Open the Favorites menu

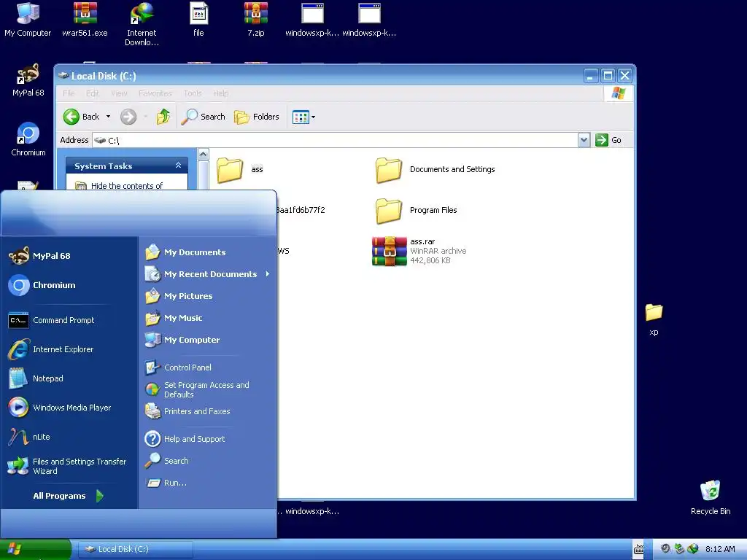point(155,93)
